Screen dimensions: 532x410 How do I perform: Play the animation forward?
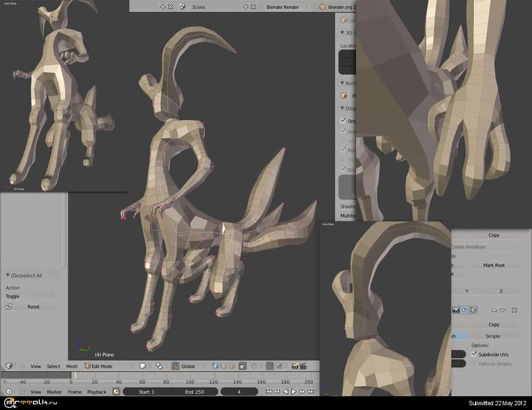294,392
